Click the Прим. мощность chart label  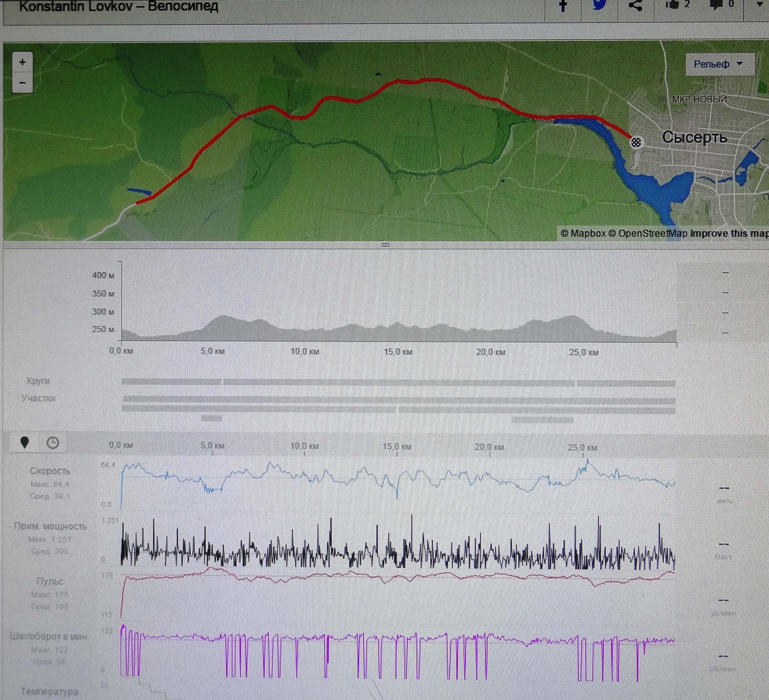coord(50,526)
